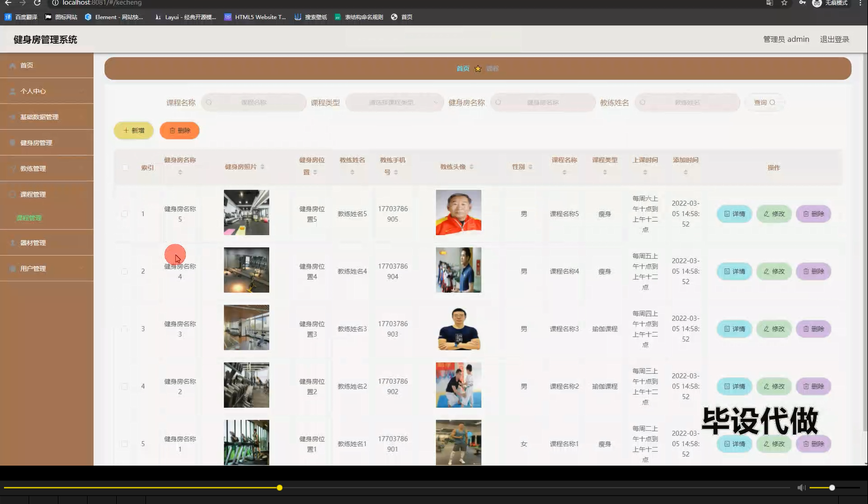Sort by 性别 column arrows

(x=531, y=167)
